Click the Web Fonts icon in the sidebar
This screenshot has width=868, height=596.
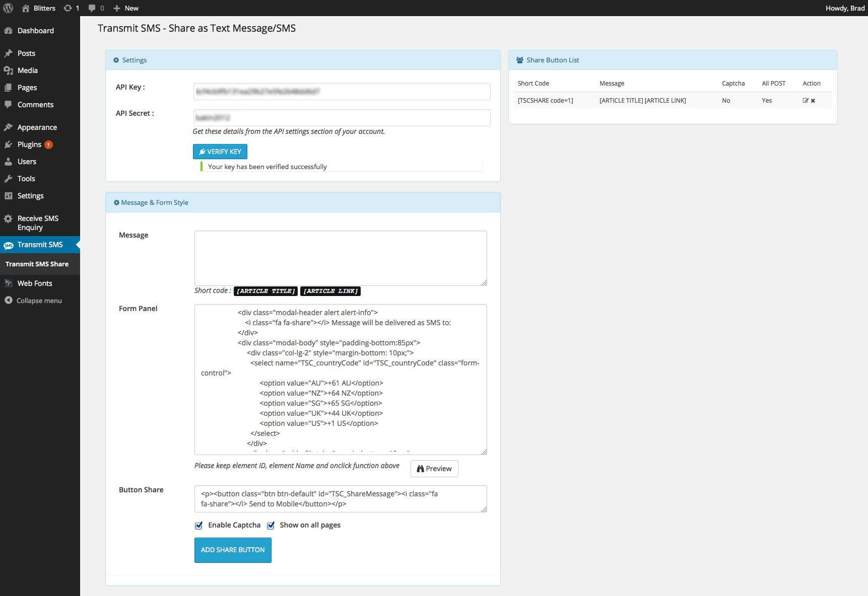point(8,283)
